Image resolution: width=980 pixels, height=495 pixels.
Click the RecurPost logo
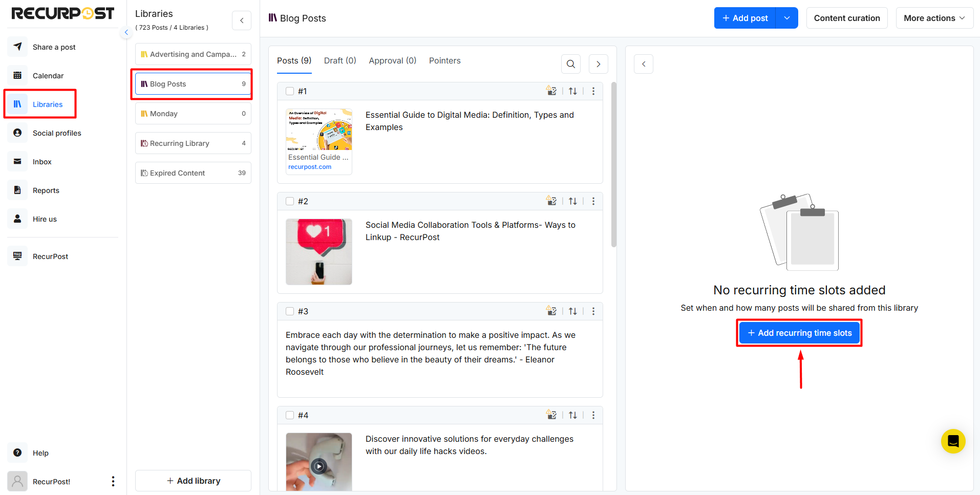(62, 13)
